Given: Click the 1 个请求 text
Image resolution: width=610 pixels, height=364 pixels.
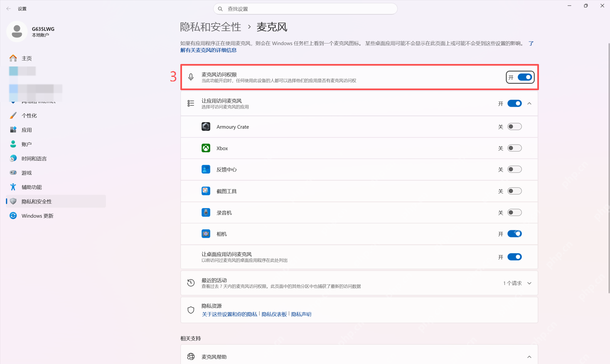Looking at the screenshot, I should pos(512,283).
